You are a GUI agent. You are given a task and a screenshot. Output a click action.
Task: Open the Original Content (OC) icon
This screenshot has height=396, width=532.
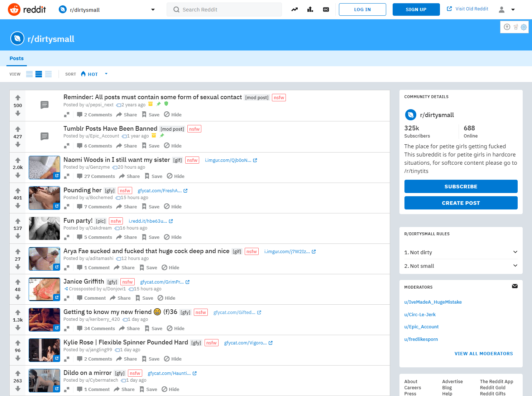[x=326, y=10]
